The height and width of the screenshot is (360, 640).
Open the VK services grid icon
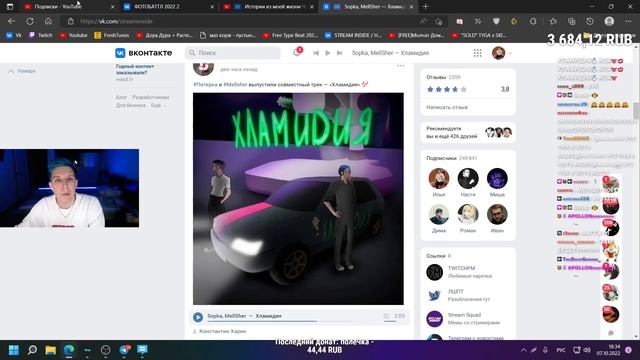coord(477,53)
